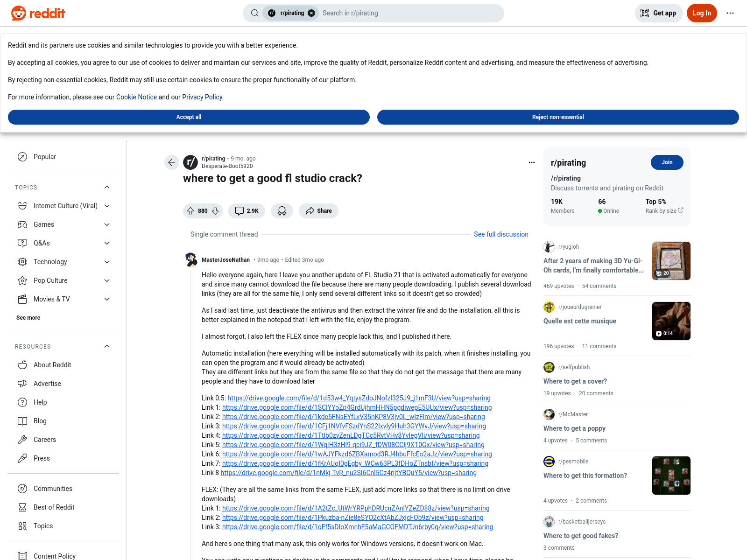Expand Internet Culture (Viral) topic
The height and width of the screenshot is (560, 747).
(107, 206)
